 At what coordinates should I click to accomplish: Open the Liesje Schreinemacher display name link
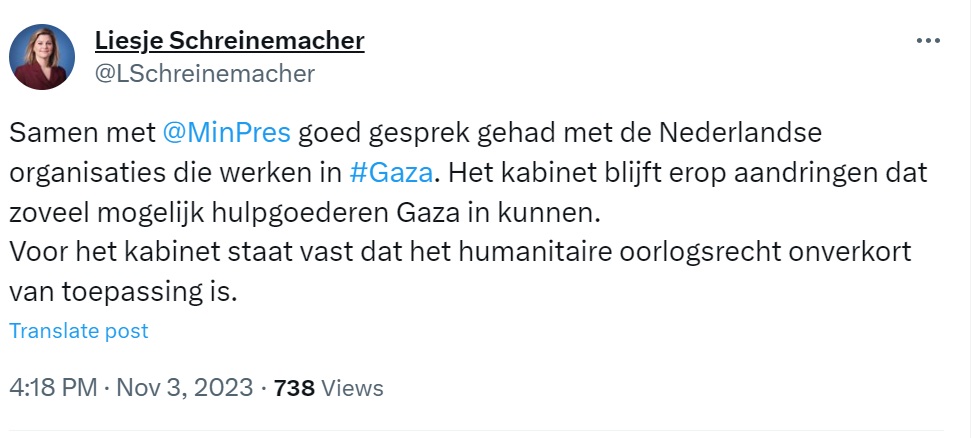[229, 41]
